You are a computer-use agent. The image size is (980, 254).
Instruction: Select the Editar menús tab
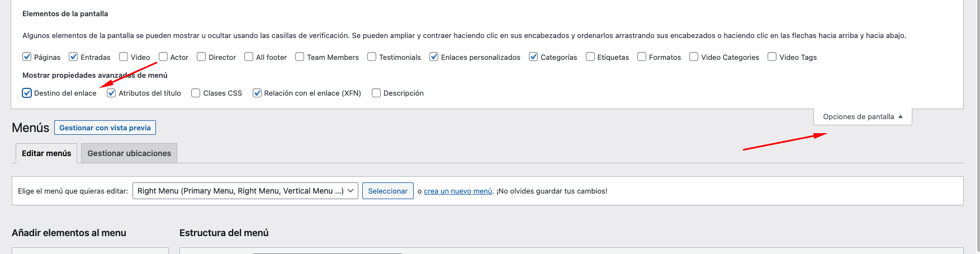(46, 153)
